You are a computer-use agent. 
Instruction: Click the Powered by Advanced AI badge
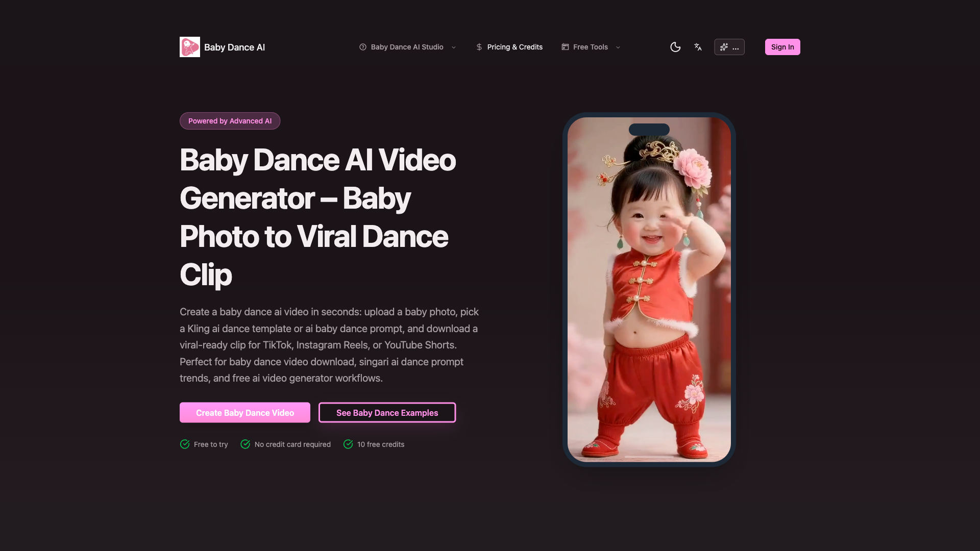230,121
